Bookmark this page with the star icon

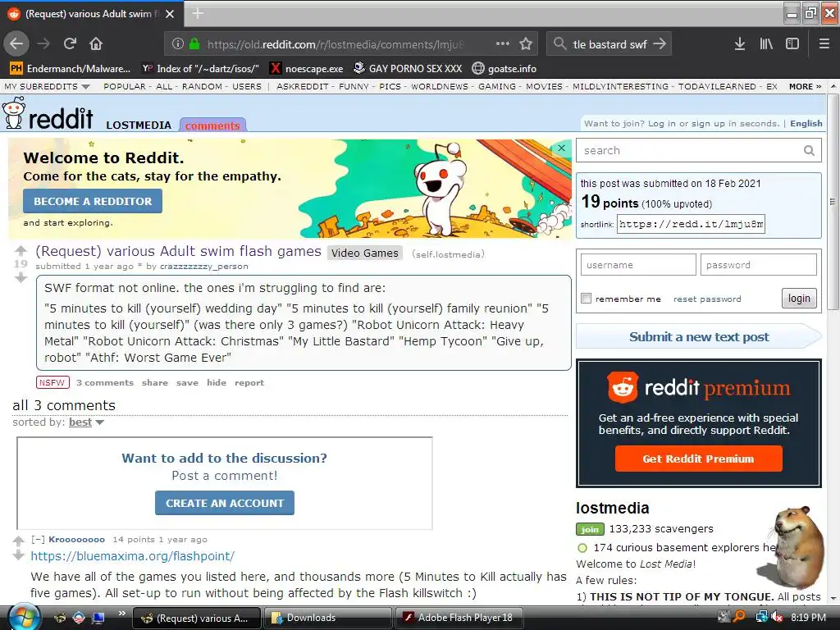[x=526, y=44]
